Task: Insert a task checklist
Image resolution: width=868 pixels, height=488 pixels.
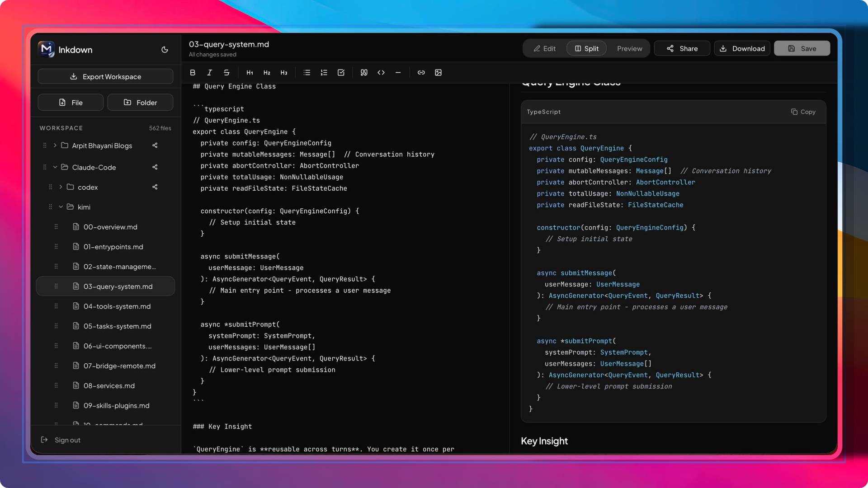Action: click(x=341, y=72)
